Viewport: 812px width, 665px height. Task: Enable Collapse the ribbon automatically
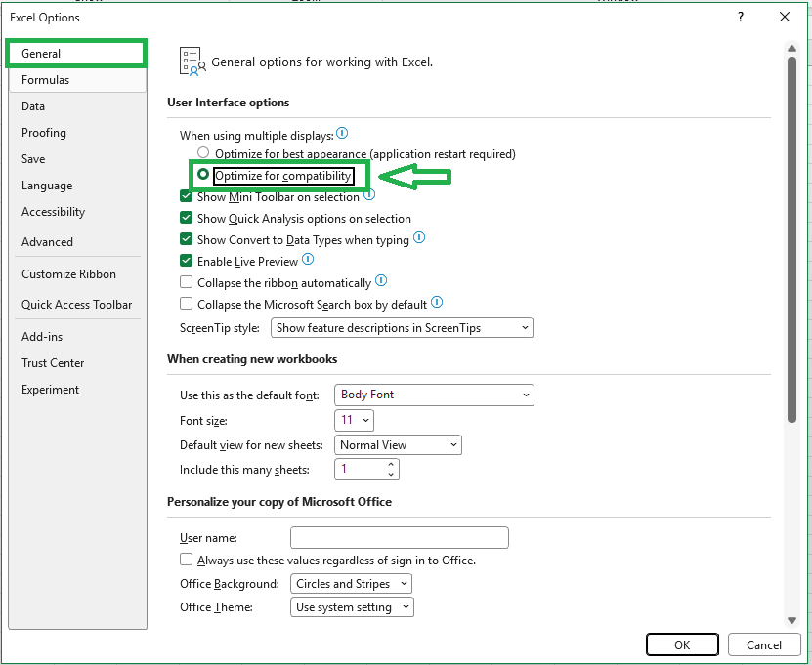(186, 282)
